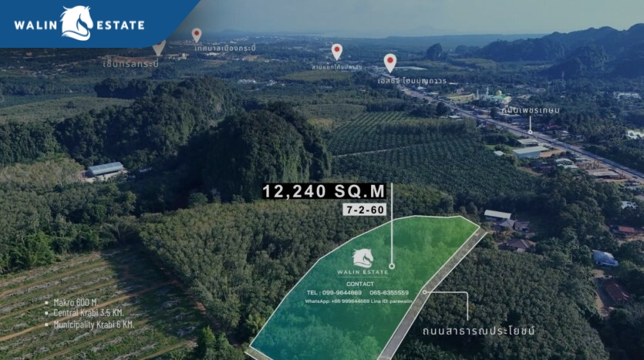Click the Walin Estate horse logo in header
Viewport: 644px width, 360px height.
pyautogui.click(x=76, y=23)
